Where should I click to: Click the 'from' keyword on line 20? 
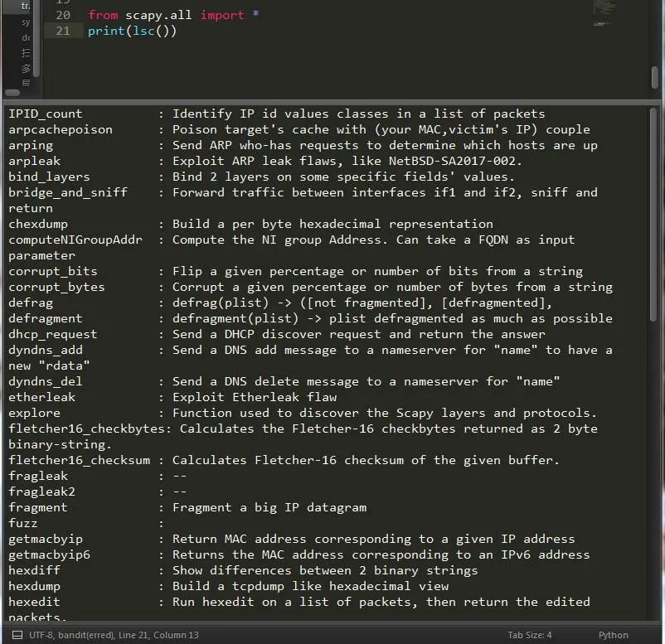click(x=103, y=15)
